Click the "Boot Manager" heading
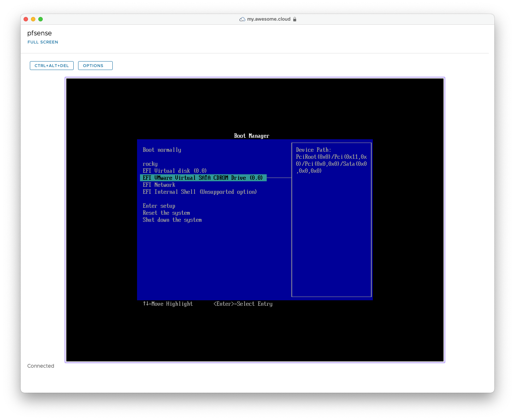Screen dimensions: 515x420 click(252, 136)
